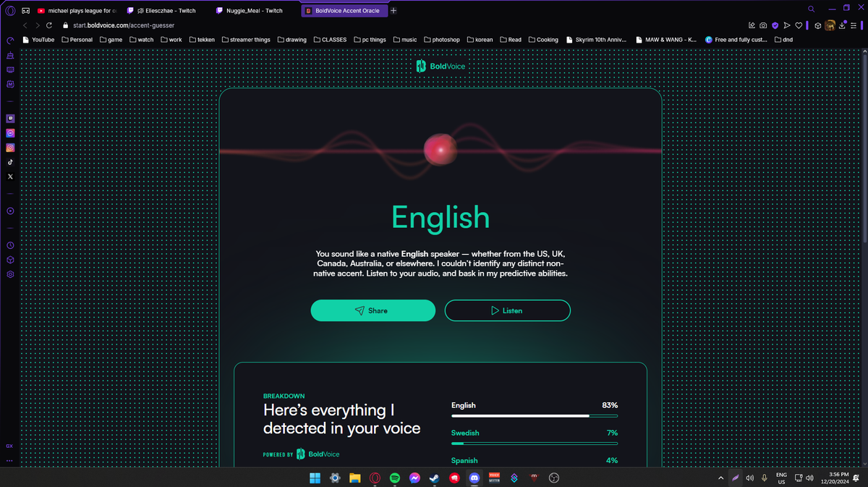Open Discord from the taskbar
868x487 pixels.
tap(475, 478)
